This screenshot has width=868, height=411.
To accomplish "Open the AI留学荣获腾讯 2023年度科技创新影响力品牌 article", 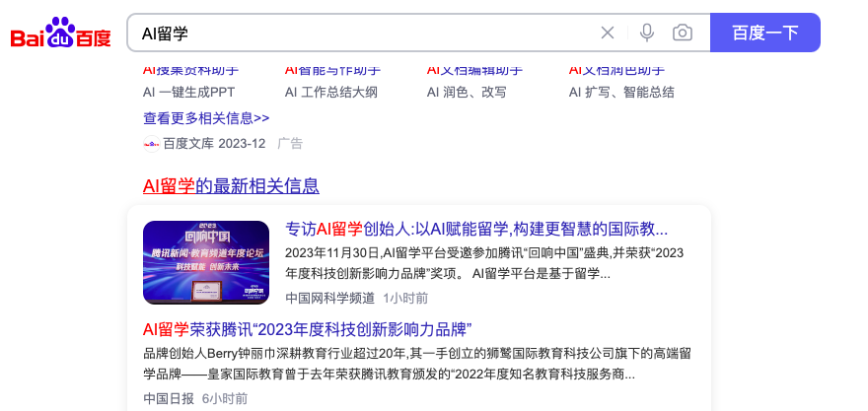I will point(307,329).
